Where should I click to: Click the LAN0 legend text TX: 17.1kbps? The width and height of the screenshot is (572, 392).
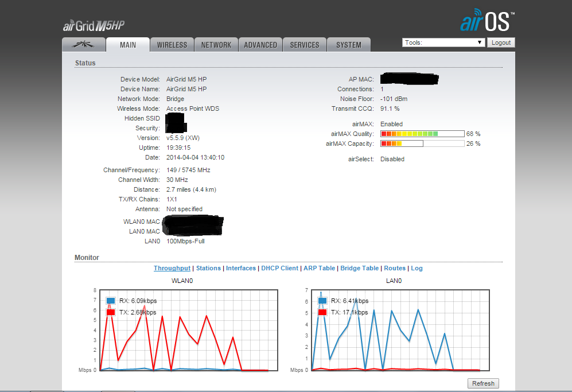(349, 312)
